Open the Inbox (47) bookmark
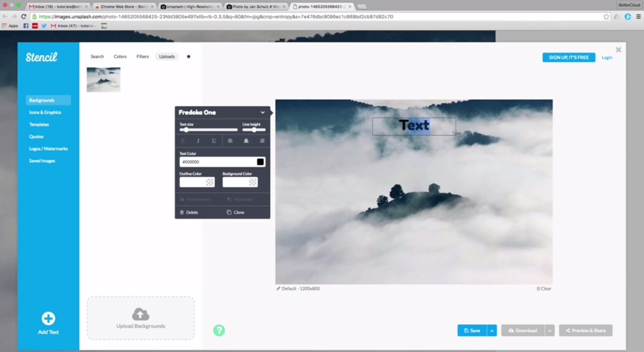 (73, 26)
